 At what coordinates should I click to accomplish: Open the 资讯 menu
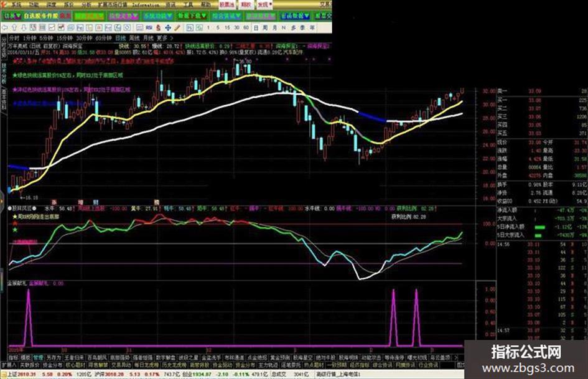(x=171, y=4)
